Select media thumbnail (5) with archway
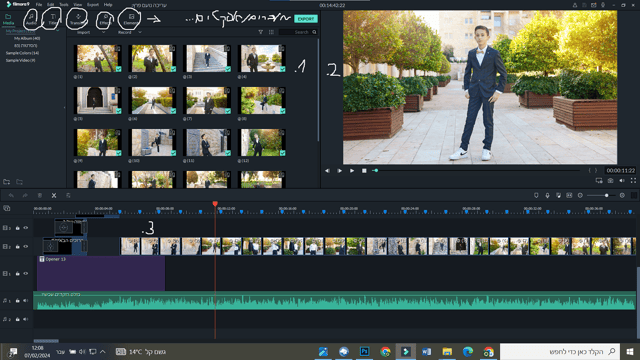Screen dimensions: 640x360 pyautogui.click(x=98, y=100)
